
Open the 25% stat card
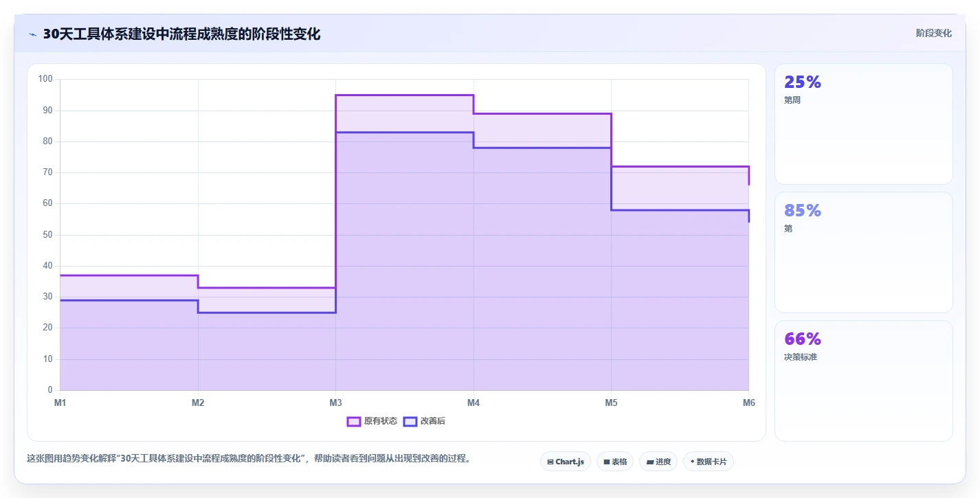click(x=864, y=124)
